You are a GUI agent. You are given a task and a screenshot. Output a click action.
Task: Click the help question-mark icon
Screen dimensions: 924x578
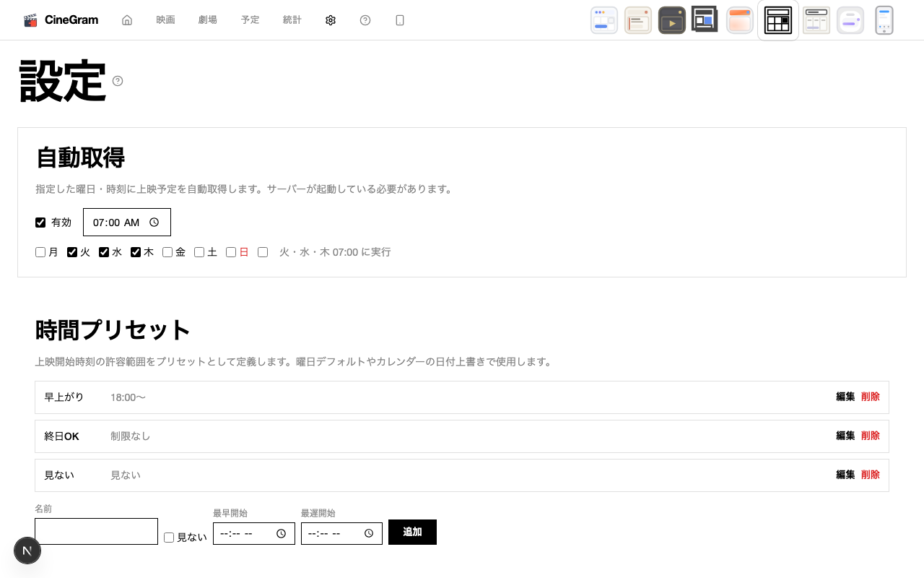point(365,20)
